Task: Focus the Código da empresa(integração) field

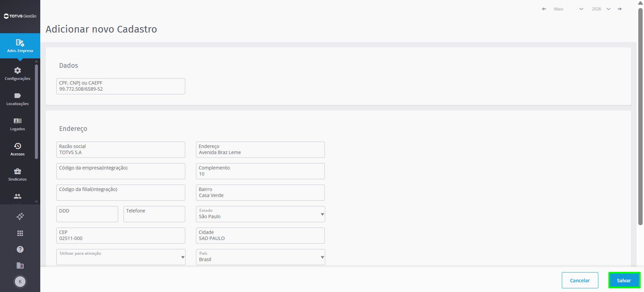Action: (x=121, y=171)
